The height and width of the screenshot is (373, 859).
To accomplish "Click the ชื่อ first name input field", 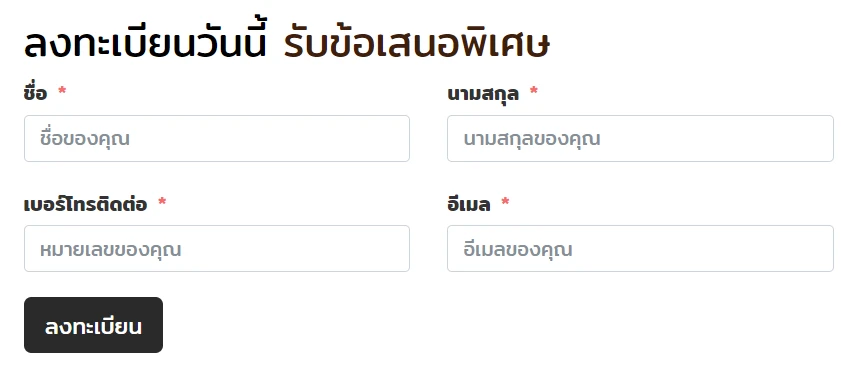I will pyautogui.click(x=217, y=139).
